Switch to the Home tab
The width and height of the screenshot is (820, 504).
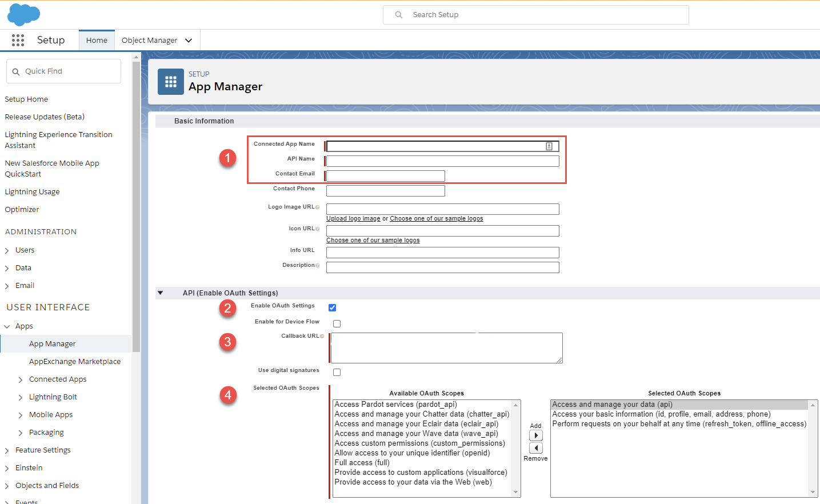click(97, 41)
